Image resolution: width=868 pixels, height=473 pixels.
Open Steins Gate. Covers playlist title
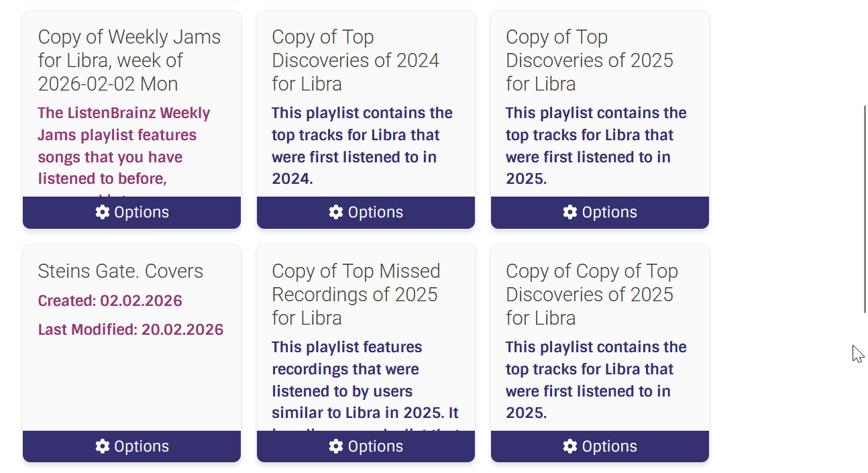(x=120, y=271)
